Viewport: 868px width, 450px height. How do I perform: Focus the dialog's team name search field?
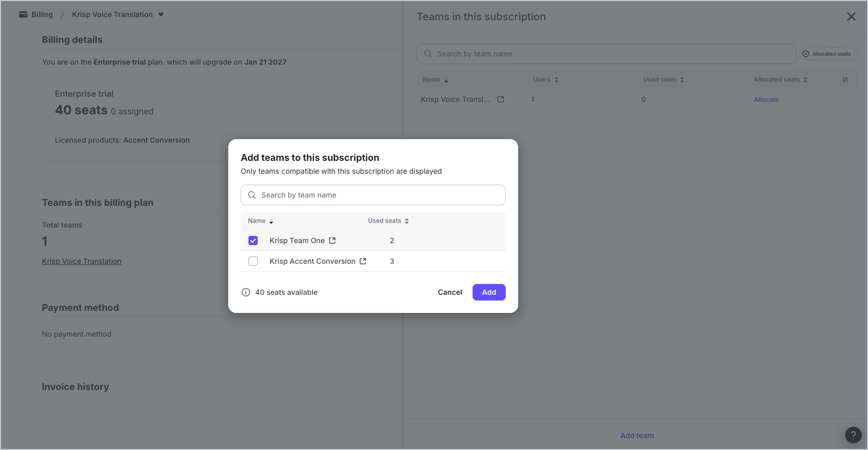(x=373, y=195)
